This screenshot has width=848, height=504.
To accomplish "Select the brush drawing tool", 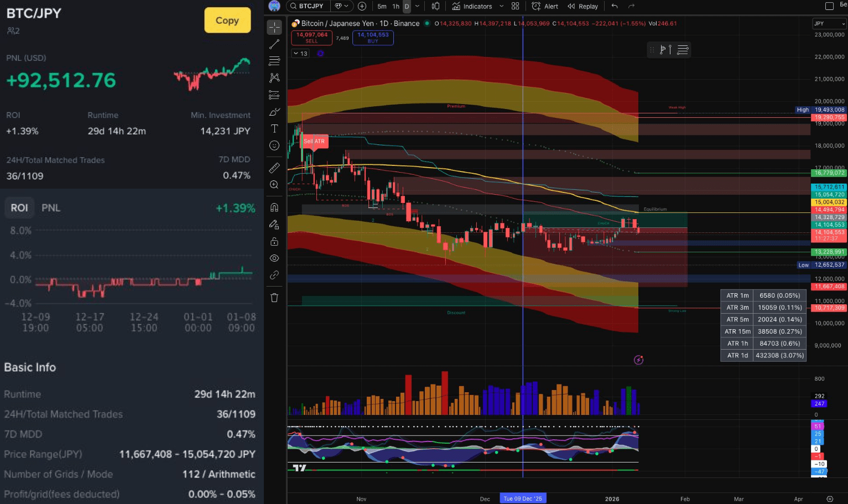I will click(x=274, y=112).
